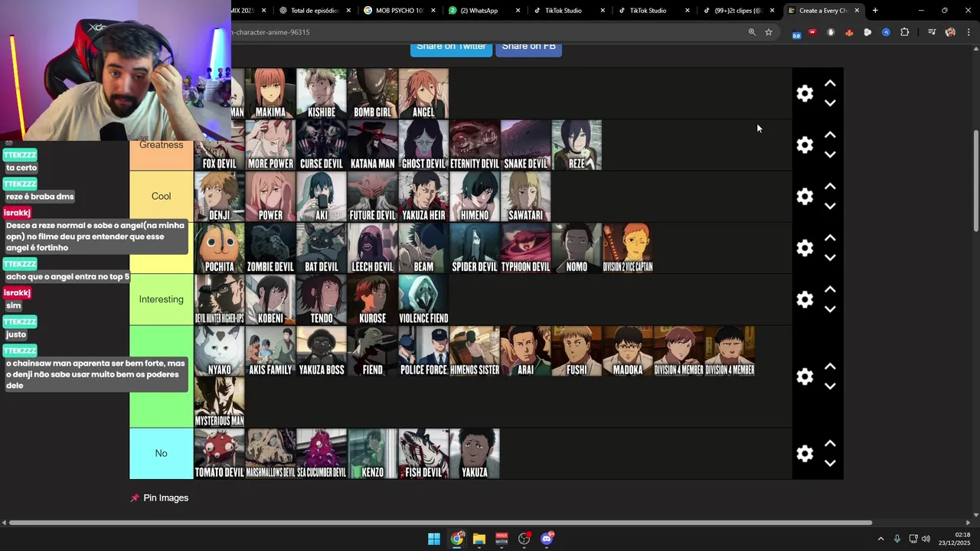Move the Cool tier up
The image size is (980, 551).
[830, 186]
